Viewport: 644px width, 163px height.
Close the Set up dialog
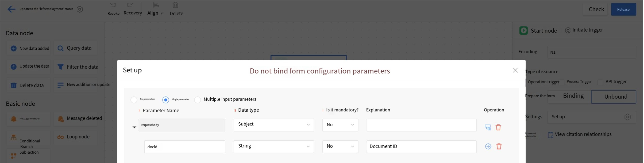[515, 70]
